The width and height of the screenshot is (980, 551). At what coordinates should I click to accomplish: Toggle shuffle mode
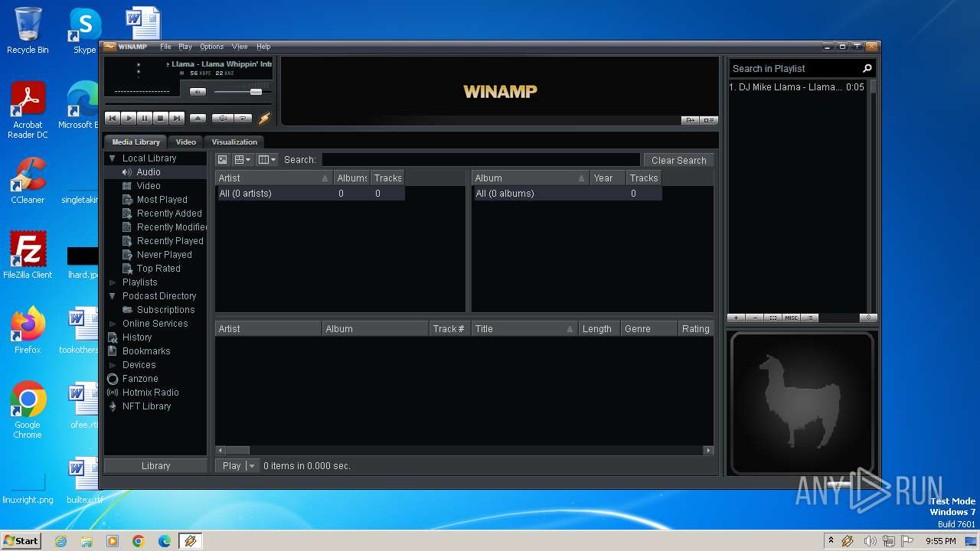click(223, 118)
